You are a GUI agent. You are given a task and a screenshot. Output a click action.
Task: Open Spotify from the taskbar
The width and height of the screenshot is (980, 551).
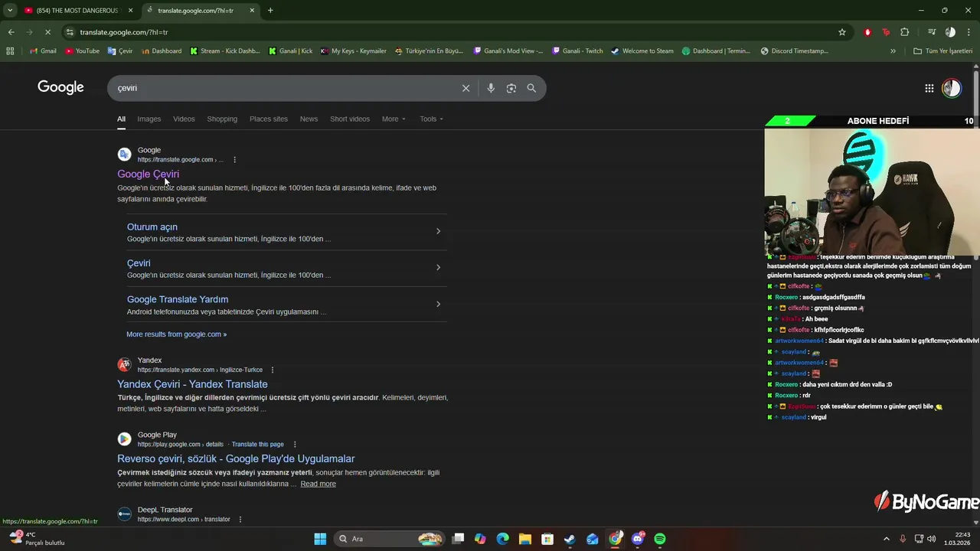(x=660, y=539)
